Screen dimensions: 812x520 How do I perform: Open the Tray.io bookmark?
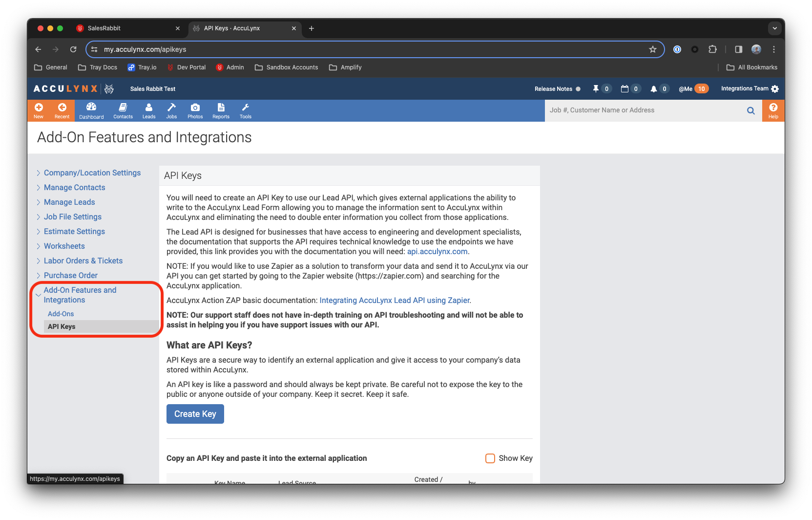142,67
